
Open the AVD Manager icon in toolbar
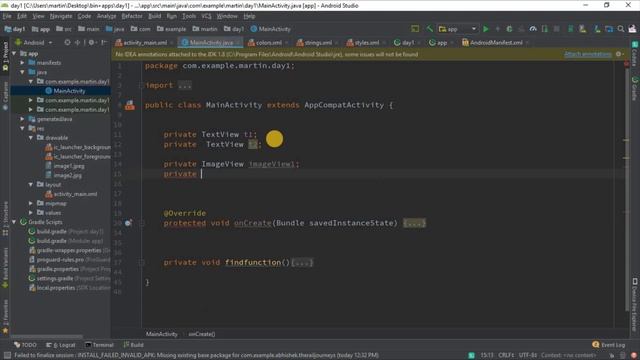583,29
